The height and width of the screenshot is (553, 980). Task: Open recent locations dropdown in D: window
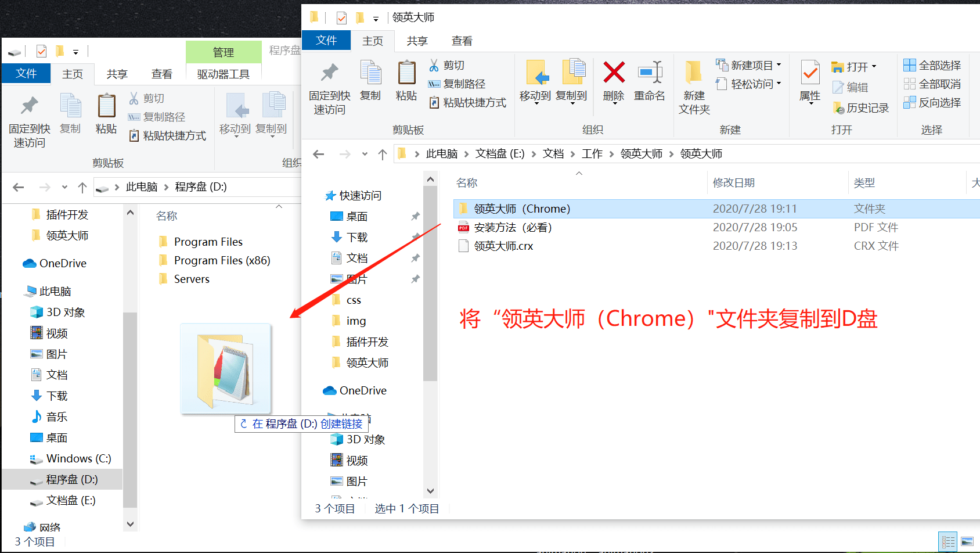point(64,187)
